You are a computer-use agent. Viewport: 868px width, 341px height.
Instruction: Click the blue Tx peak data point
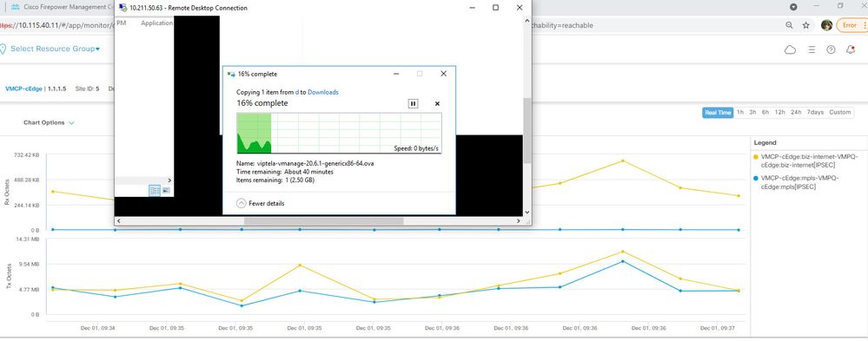623,261
